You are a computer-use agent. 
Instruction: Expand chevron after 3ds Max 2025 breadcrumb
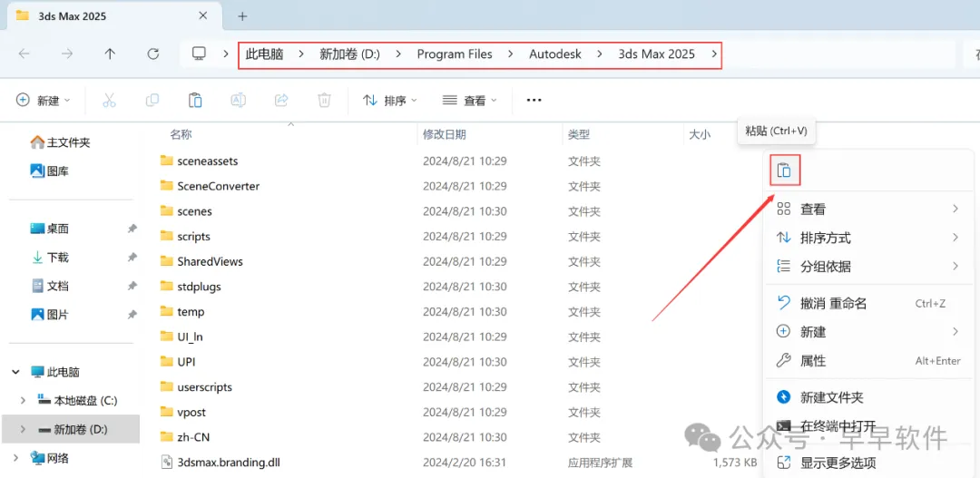[x=714, y=54]
